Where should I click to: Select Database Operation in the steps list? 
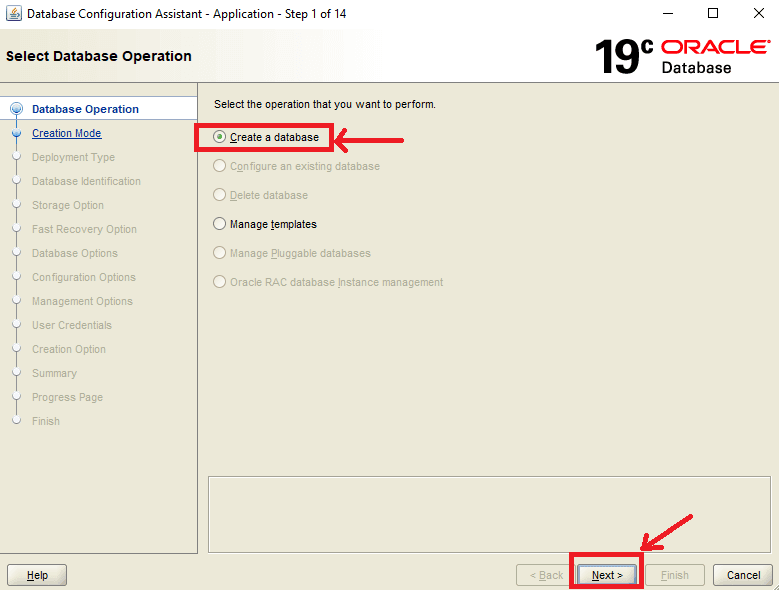85,109
